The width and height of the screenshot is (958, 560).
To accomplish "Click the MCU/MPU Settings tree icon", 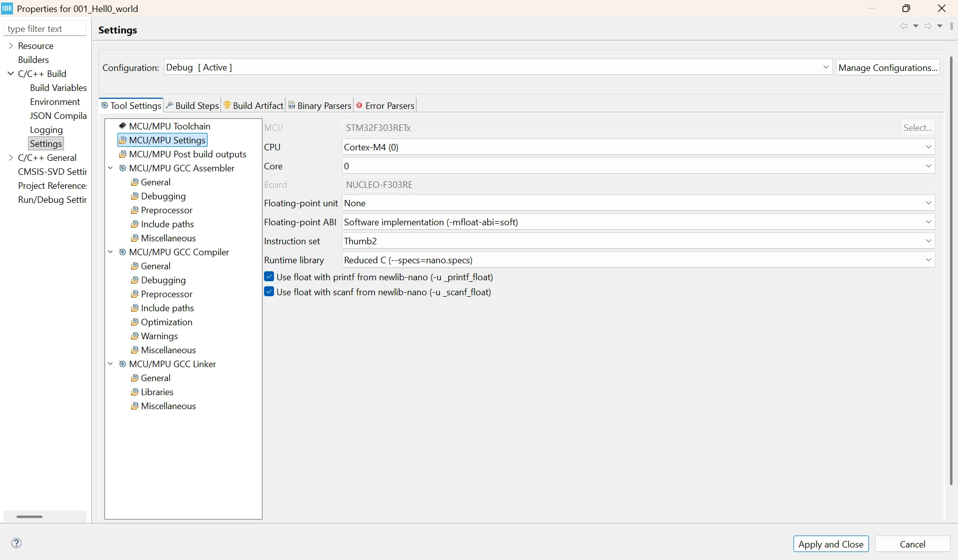I will (x=122, y=140).
